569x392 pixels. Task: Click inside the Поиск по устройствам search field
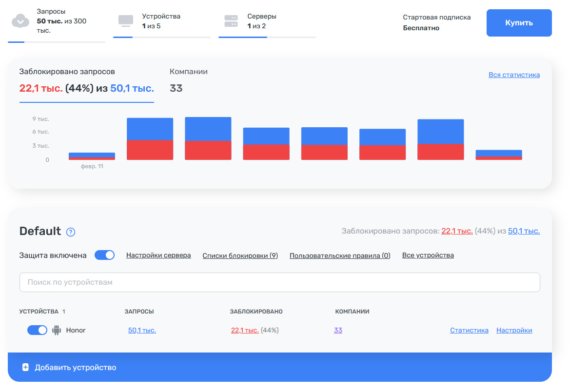coord(280,282)
